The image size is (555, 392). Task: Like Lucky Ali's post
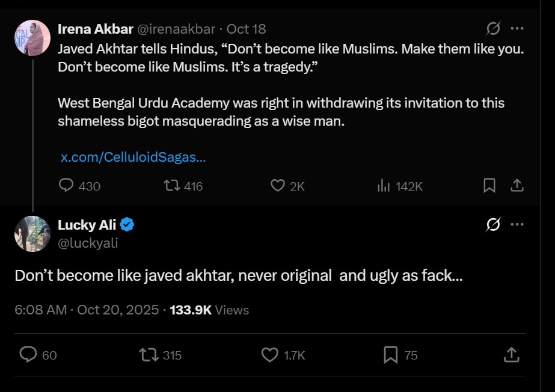tap(270, 355)
